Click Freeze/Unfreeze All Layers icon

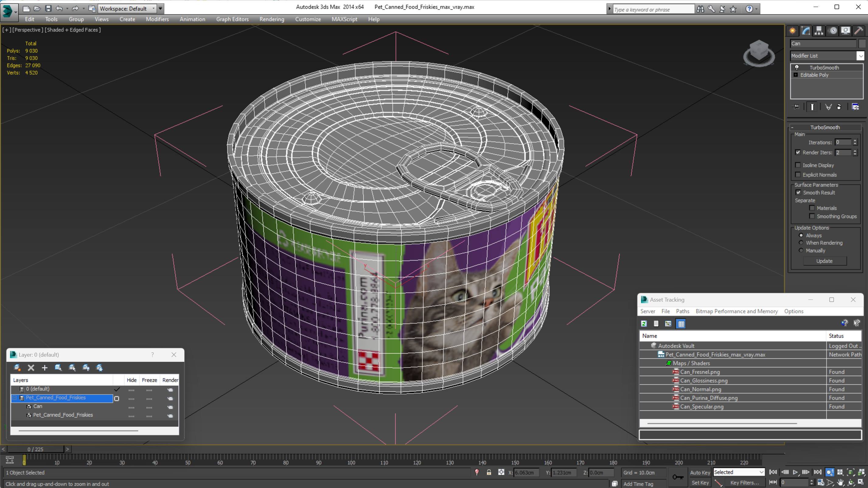pyautogui.click(x=99, y=368)
